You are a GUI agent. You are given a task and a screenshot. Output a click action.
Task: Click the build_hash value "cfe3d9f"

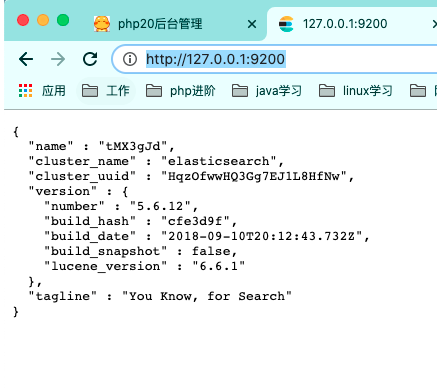pyautogui.click(x=195, y=221)
